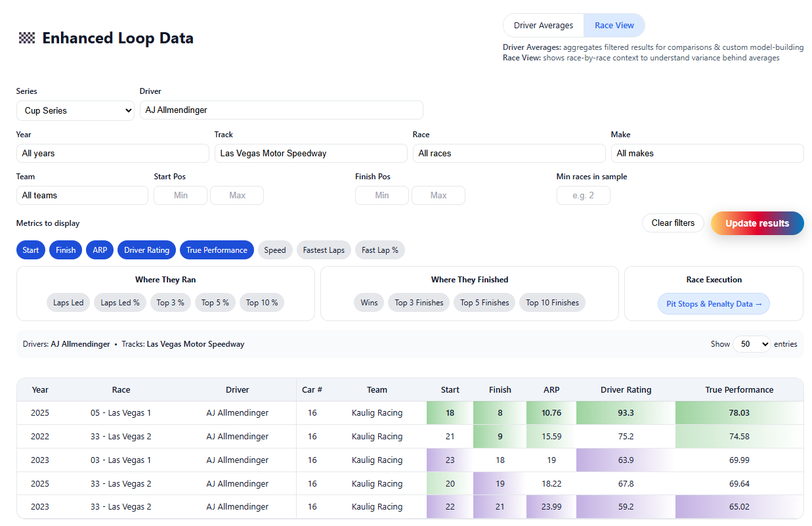Click the Min races in sample field
The width and height of the screenshot is (812, 526).
(x=583, y=196)
